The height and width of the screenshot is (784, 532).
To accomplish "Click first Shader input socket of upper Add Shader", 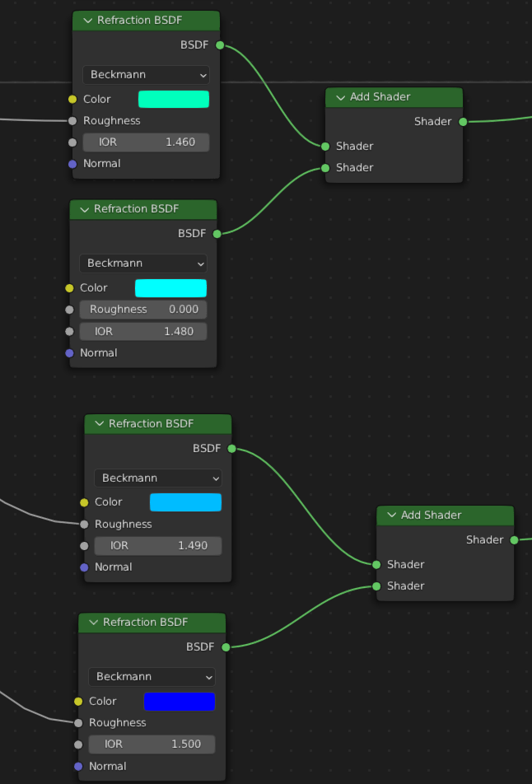I will tap(325, 146).
